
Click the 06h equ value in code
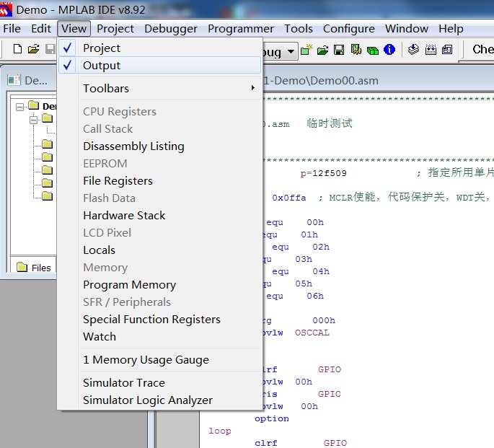(315, 297)
